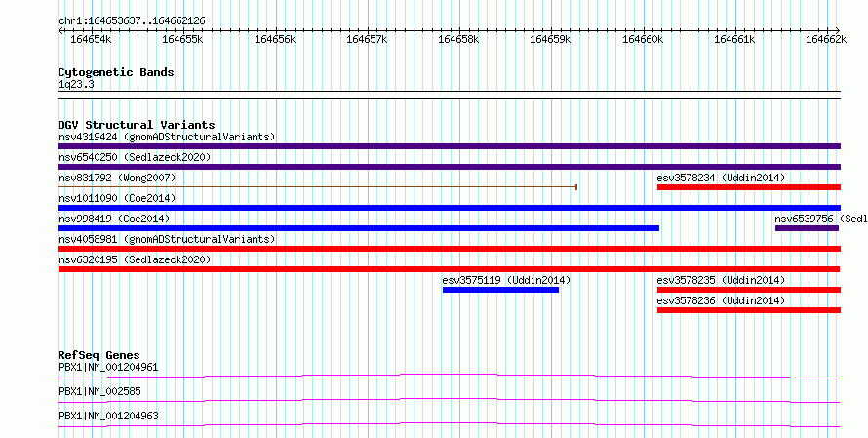Click the nsv6320195 Sedlazeck2020 red bar
Image resolution: width=868 pixels, height=438 pixels.
[449, 269]
